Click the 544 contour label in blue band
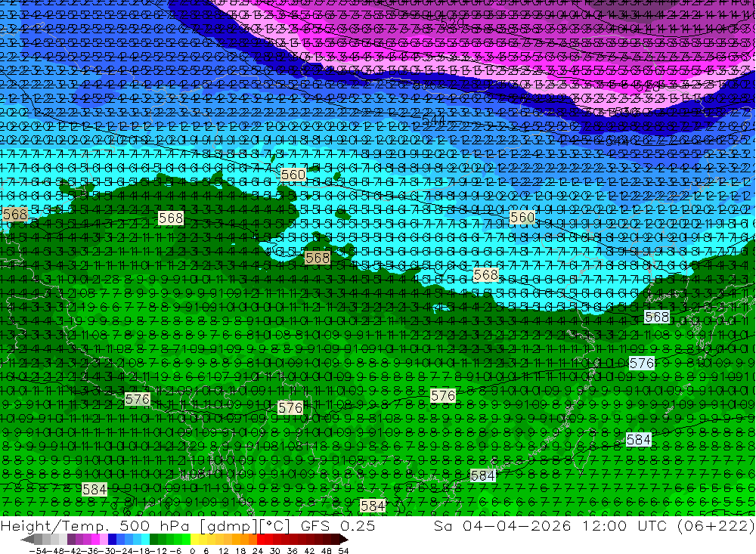 click(433, 119)
